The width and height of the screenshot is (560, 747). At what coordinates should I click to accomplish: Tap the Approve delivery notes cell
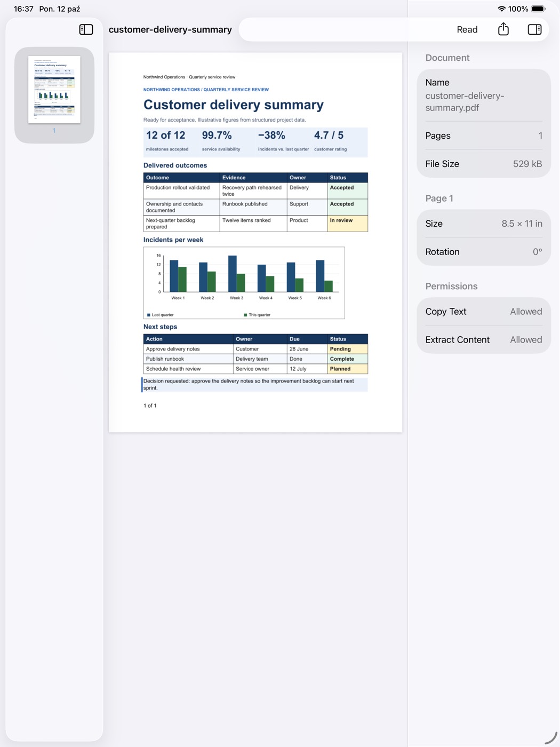click(189, 349)
